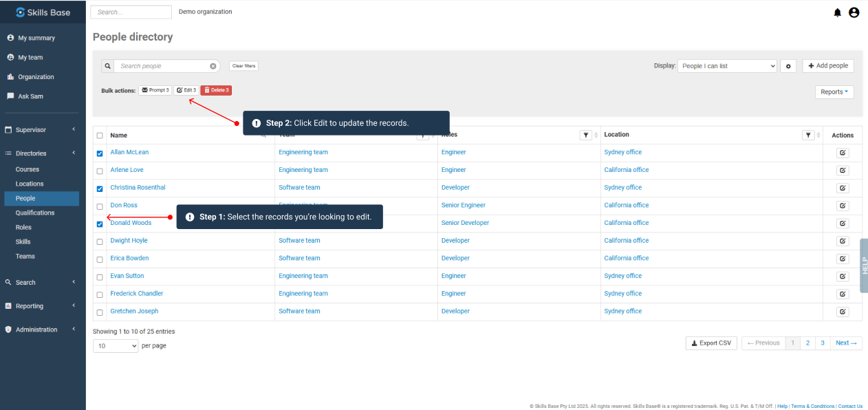Open Qualifications in the sidebar
This screenshot has height=410, width=868.
(x=35, y=213)
